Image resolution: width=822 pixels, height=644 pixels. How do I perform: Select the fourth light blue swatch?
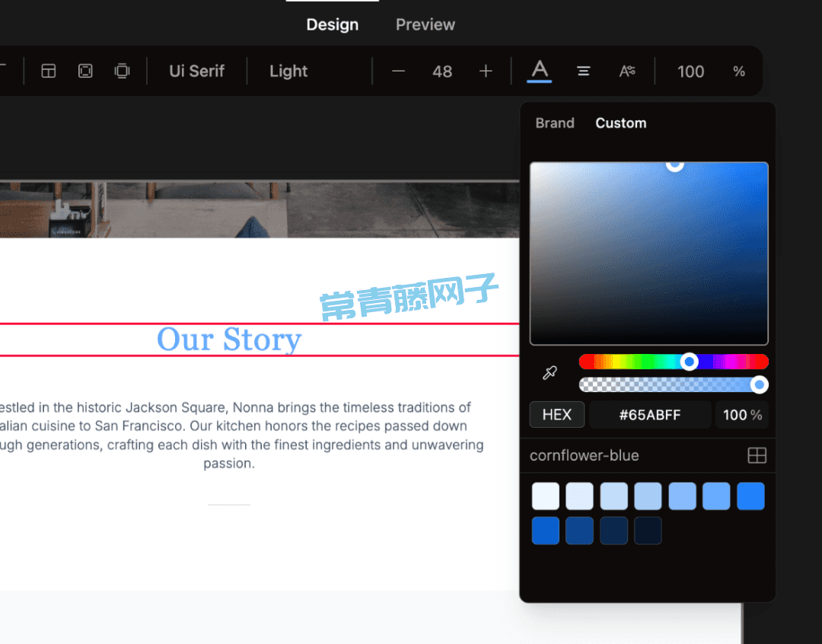click(x=648, y=496)
